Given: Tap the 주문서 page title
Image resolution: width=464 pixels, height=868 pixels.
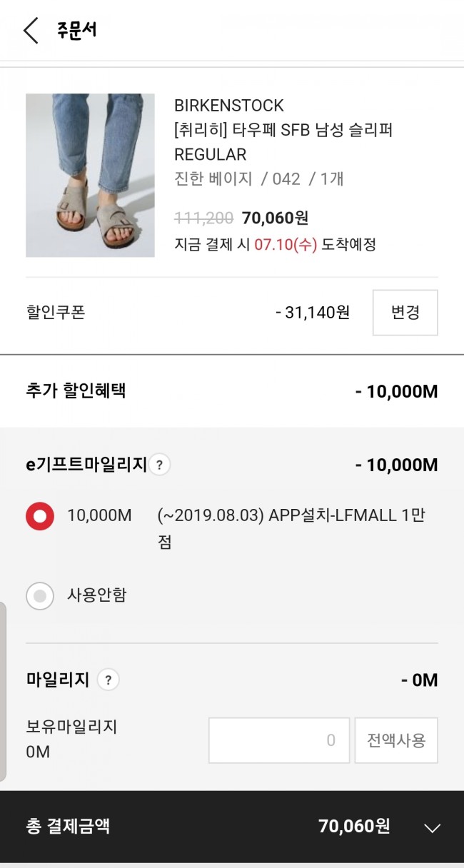Looking at the screenshot, I should 76,31.
